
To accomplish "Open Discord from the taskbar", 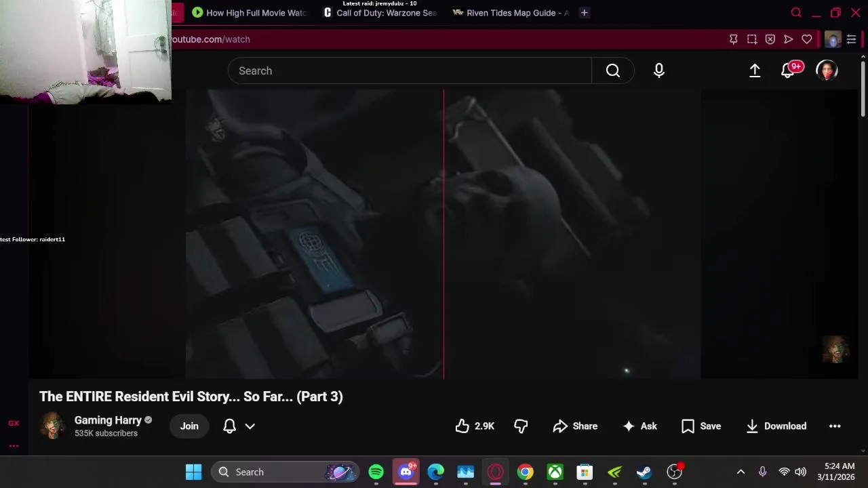I will pos(406,472).
